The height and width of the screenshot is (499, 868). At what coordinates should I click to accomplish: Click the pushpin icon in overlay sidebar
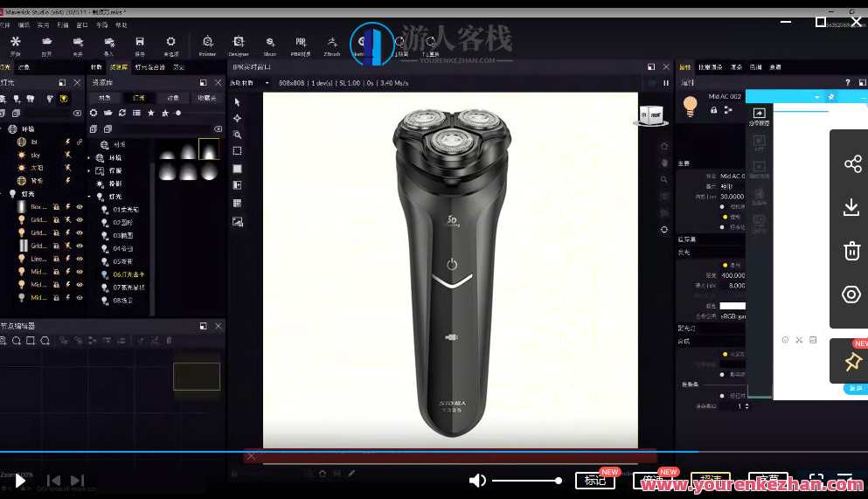(852, 363)
